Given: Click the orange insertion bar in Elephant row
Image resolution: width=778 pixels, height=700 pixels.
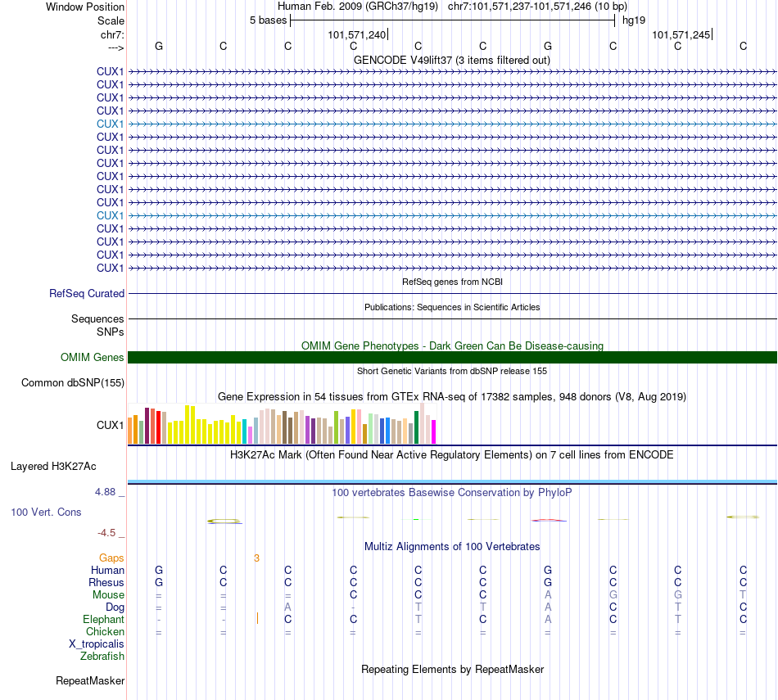Looking at the screenshot, I should 257,618.
